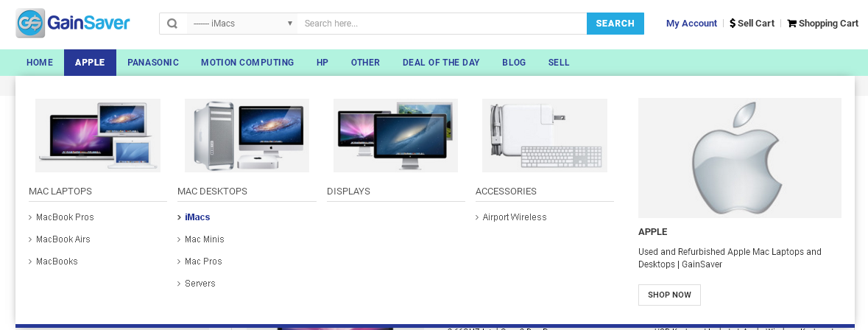Open MacBook Airs link

tap(63, 239)
